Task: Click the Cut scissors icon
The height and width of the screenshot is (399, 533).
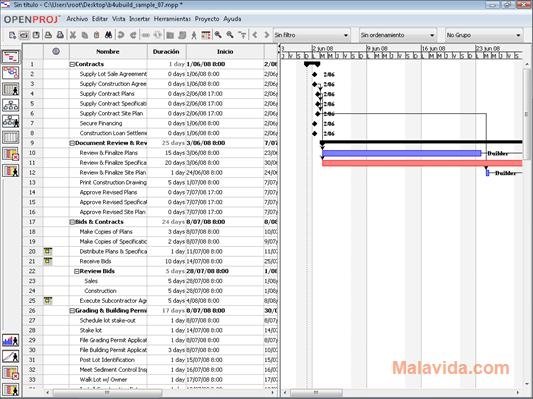Action: (73, 35)
